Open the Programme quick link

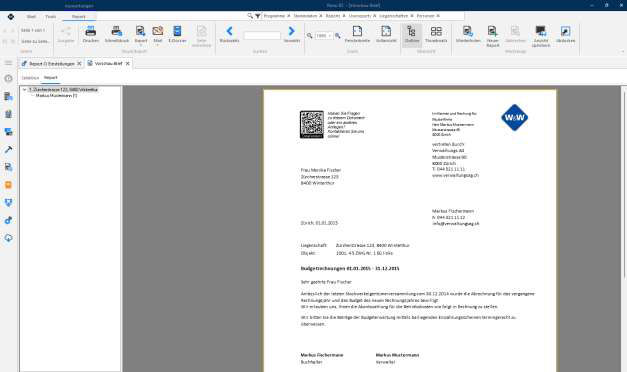(x=274, y=16)
